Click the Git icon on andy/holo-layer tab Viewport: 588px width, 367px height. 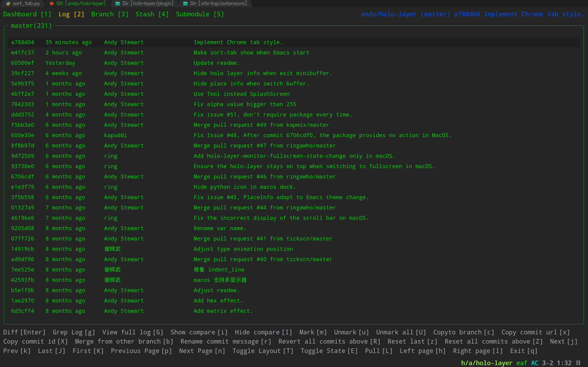click(52, 3)
